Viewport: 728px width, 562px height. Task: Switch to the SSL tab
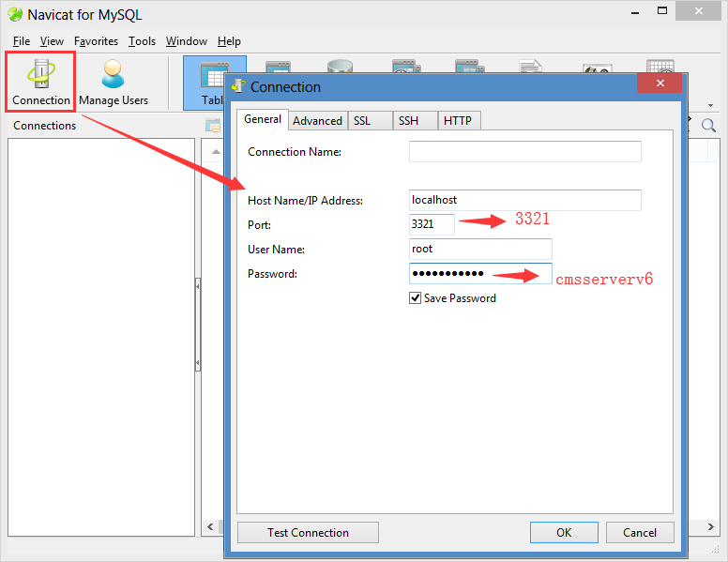370,121
